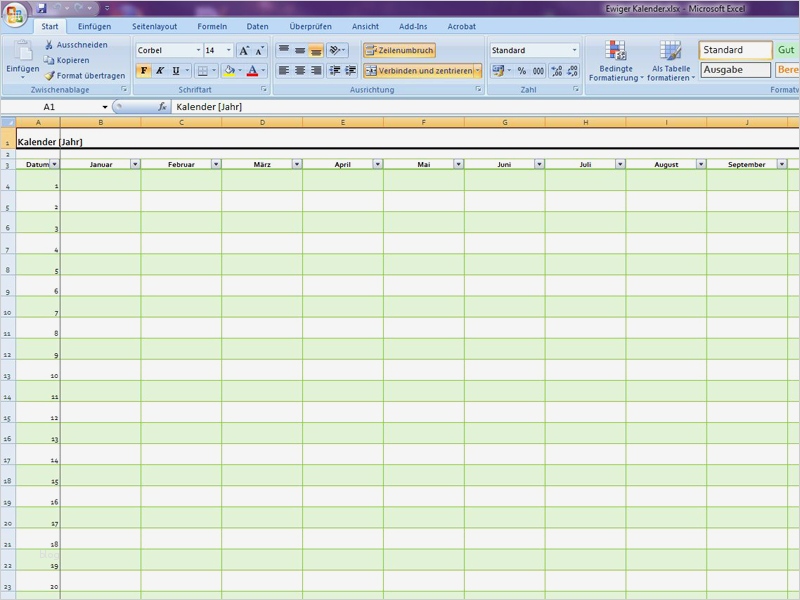Toggle Verbinden und zentrieren merge option
This screenshot has height=600, width=800.
pos(420,71)
